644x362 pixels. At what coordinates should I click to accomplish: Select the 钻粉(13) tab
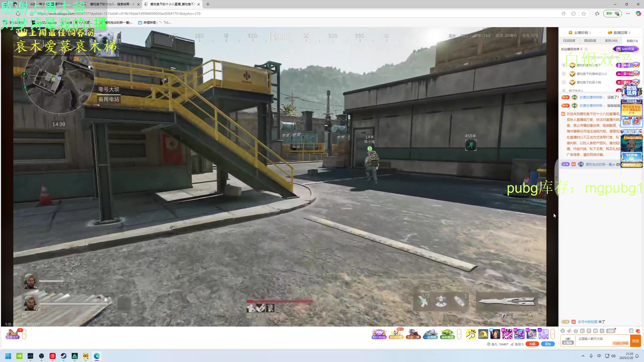click(632, 41)
